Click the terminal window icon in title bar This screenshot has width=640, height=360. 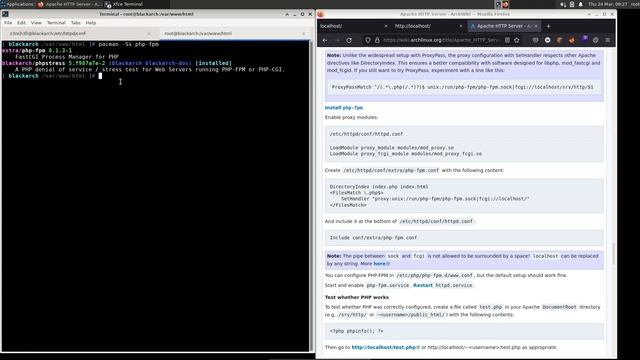5,14
